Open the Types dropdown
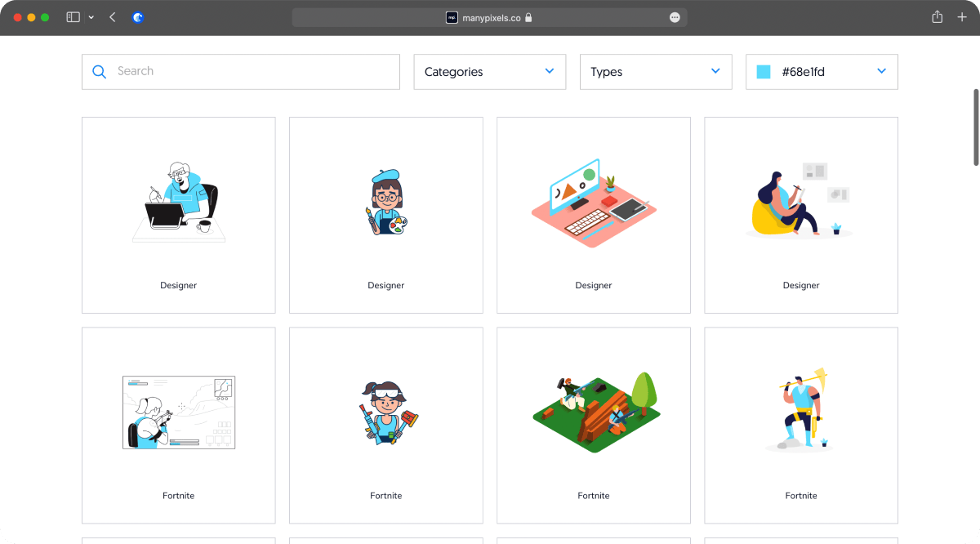Viewport: 980px width, 544px height. [x=656, y=72]
